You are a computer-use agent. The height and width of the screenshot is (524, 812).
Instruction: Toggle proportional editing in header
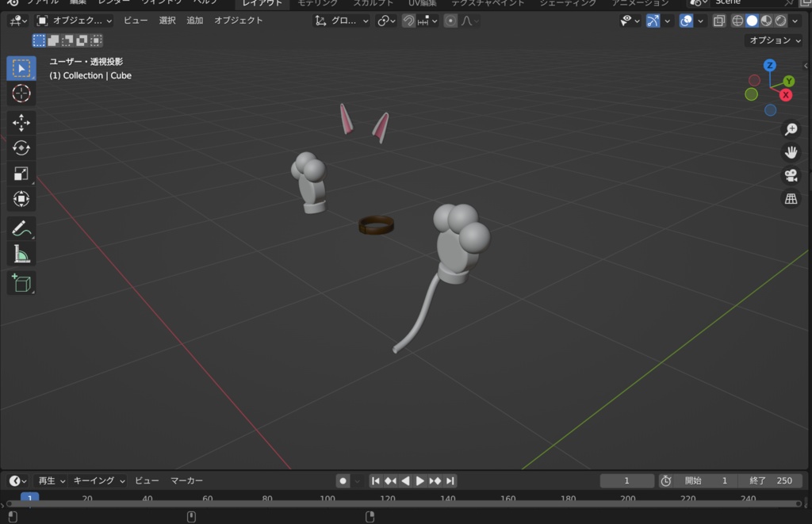450,21
